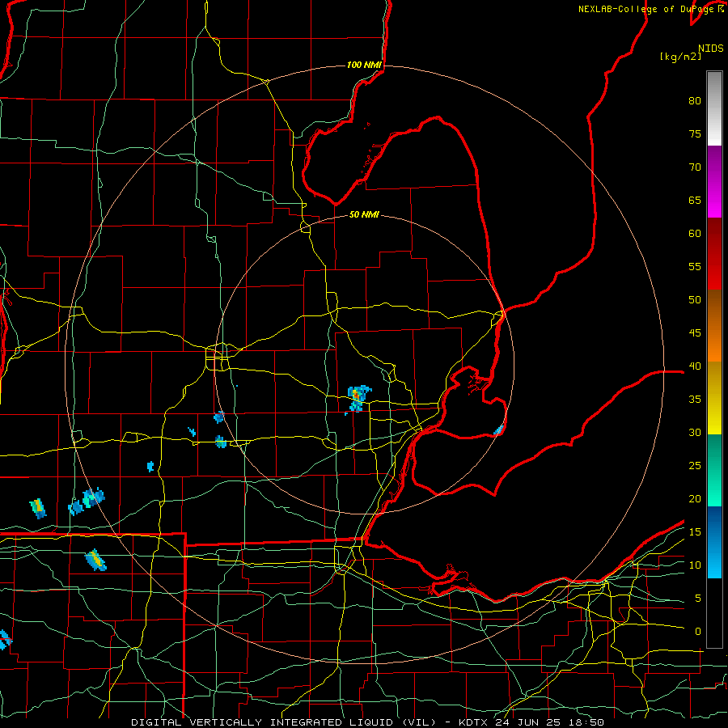Click the '80' value on the color scale
The height and width of the screenshot is (728, 728).
tap(695, 101)
